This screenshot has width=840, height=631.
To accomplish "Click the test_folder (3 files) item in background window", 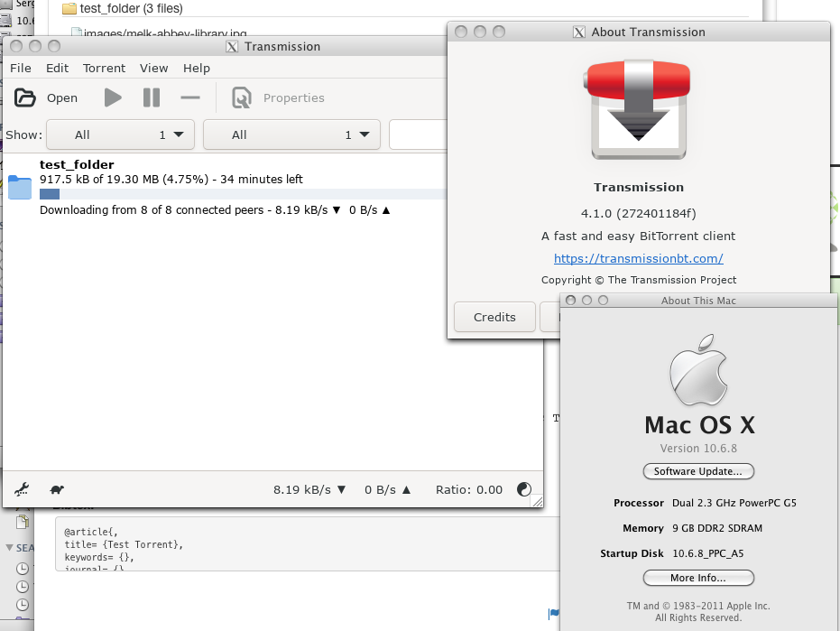I will 131,9.
